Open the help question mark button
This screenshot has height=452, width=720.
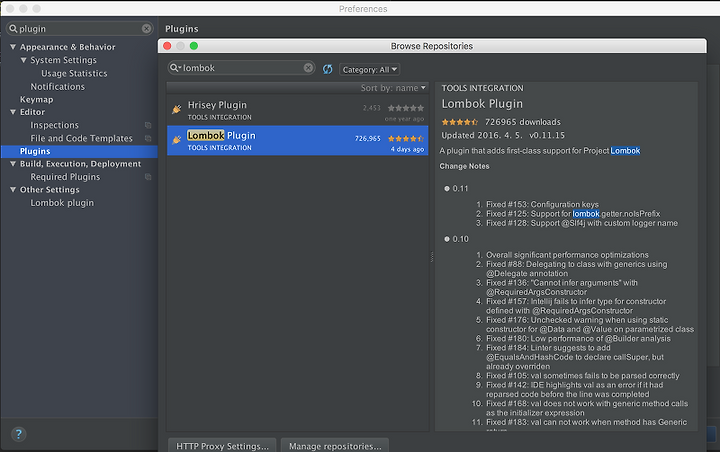(18, 434)
